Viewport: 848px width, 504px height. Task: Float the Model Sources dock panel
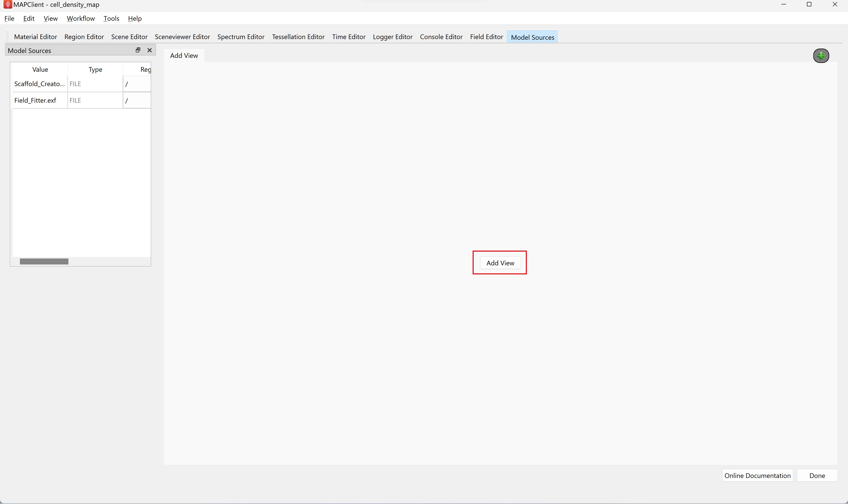(x=138, y=50)
